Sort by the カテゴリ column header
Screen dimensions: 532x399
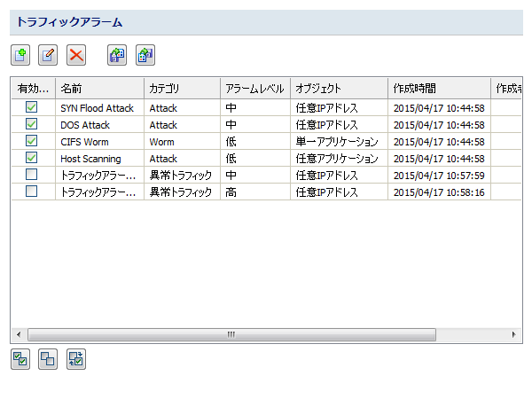click(x=182, y=89)
